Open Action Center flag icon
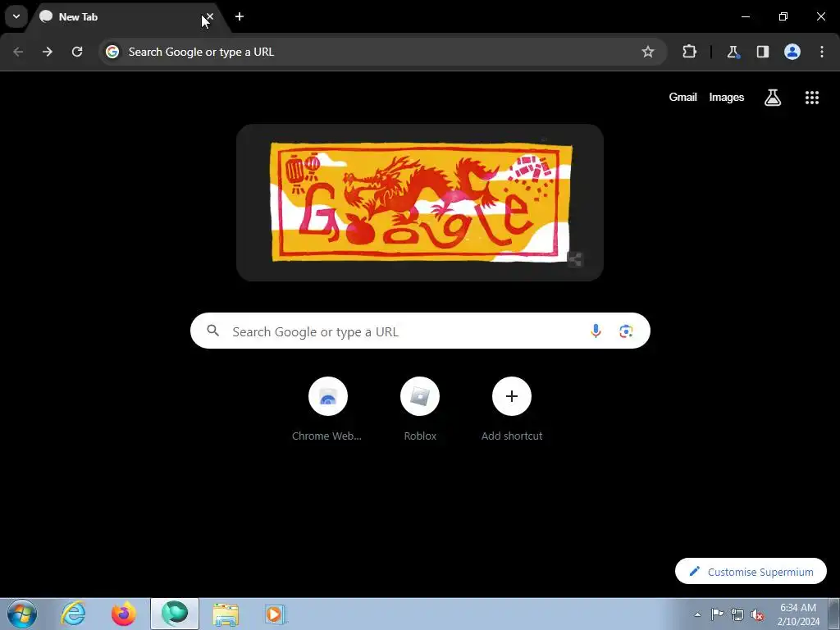This screenshot has height=630, width=840. [717, 614]
